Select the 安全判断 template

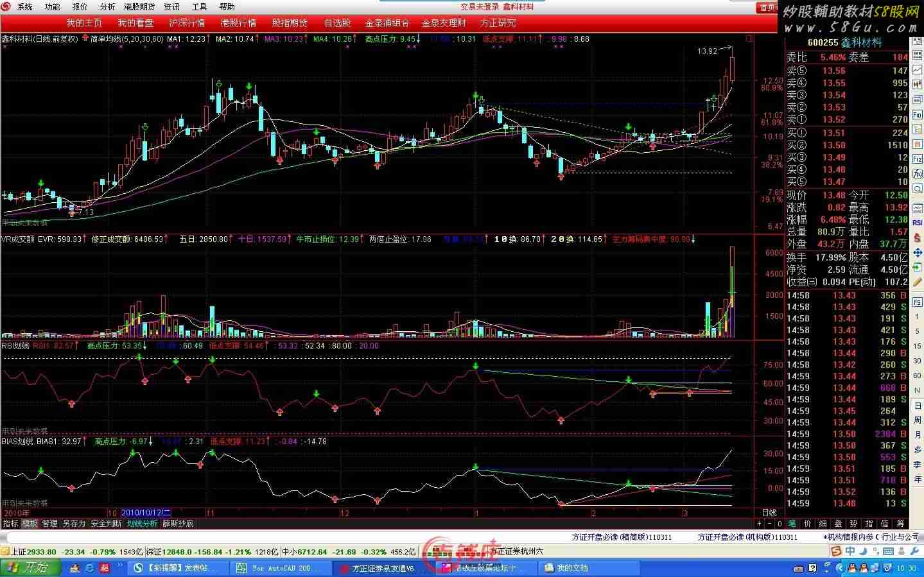pyautogui.click(x=106, y=524)
